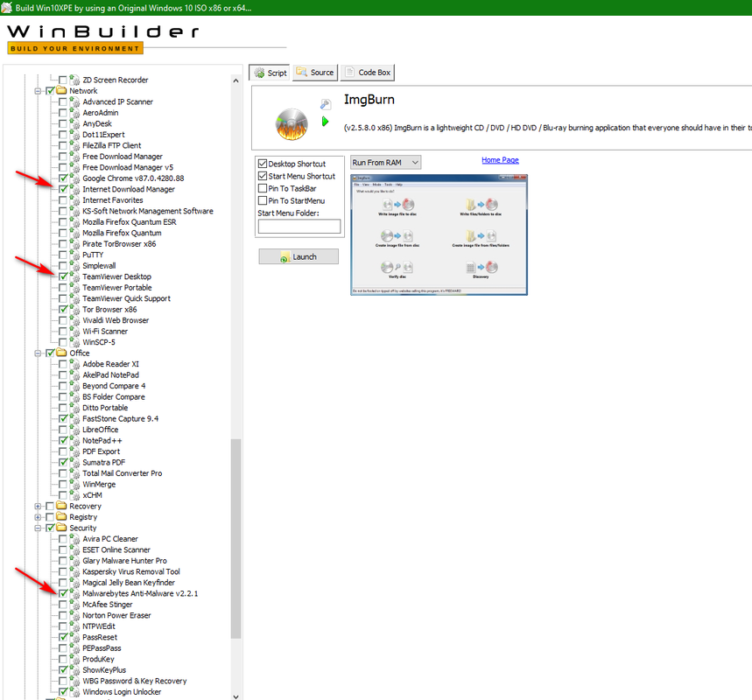Image resolution: width=752 pixels, height=700 pixels.
Task: Click the script icon next to Dot11Expert
Action: pyautogui.click(x=74, y=135)
